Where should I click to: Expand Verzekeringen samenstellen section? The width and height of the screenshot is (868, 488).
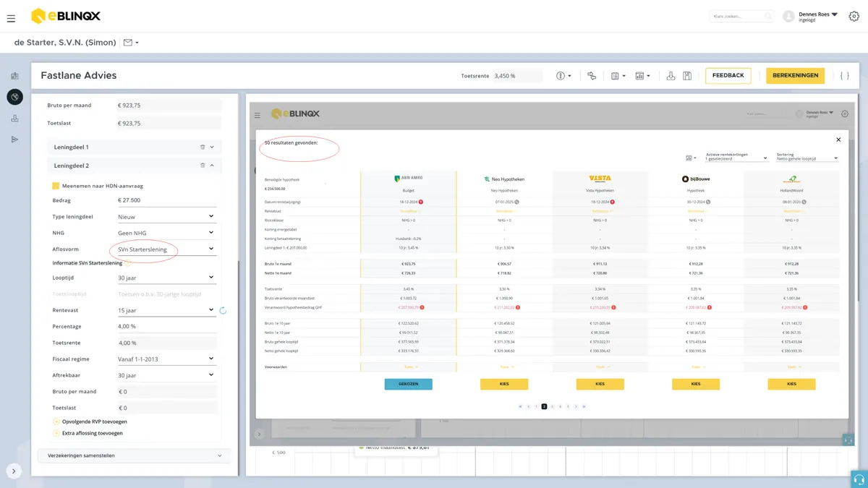click(134, 455)
